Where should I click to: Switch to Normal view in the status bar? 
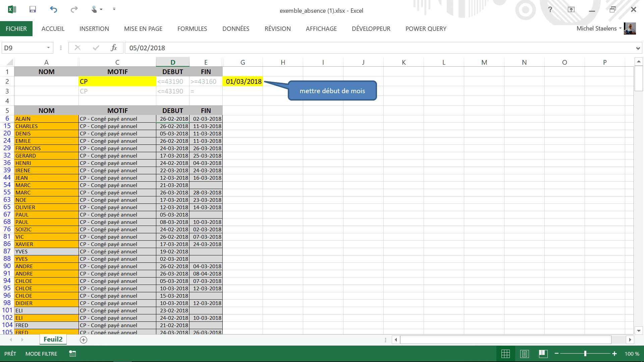[505, 354]
